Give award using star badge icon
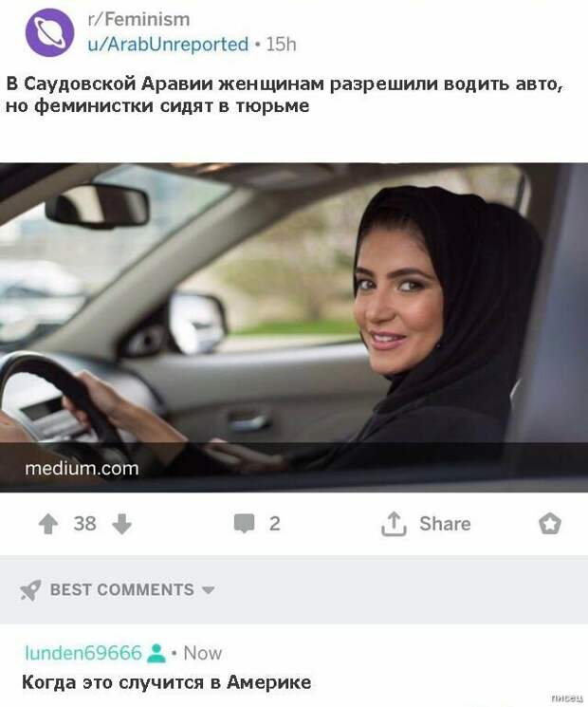 coord(550,524)
